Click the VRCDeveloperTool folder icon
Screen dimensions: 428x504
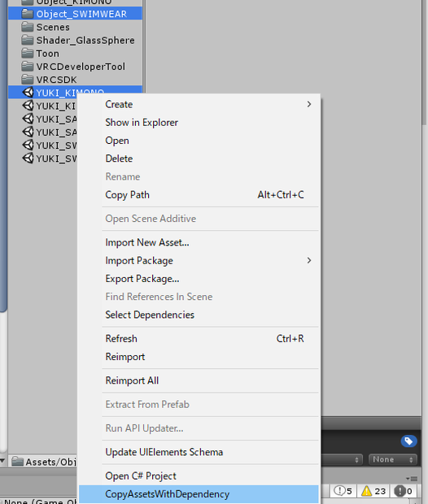click(28, 66)
